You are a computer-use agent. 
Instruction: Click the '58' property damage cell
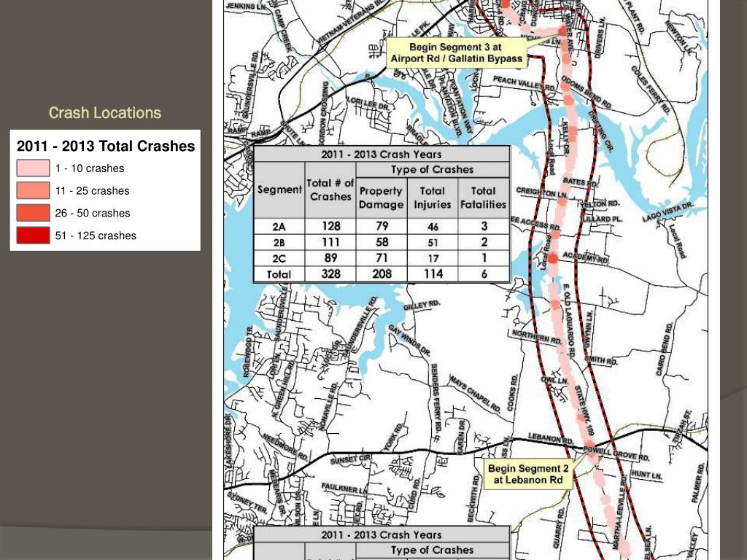(382, 242)
